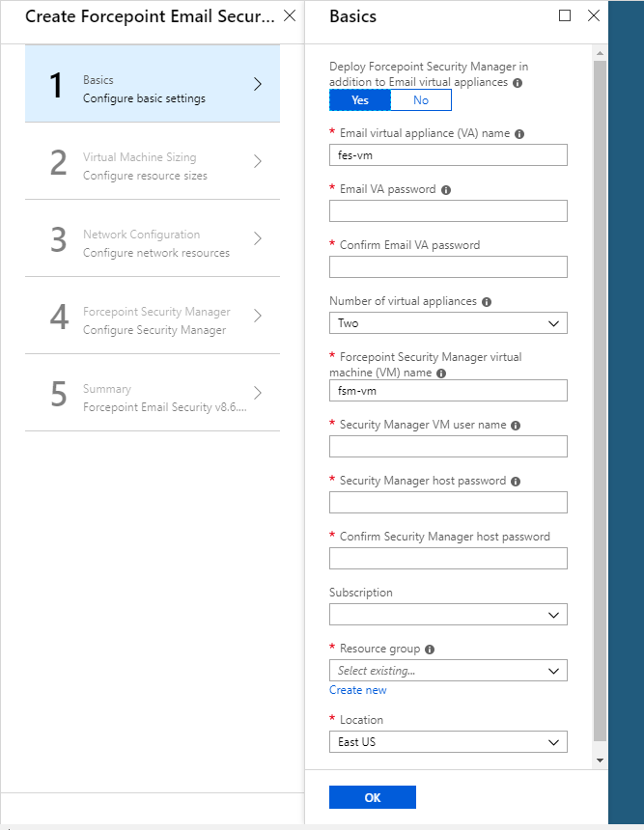
Task: Show info for Security Manager VM user name
Action: click(x=516, y=426)
